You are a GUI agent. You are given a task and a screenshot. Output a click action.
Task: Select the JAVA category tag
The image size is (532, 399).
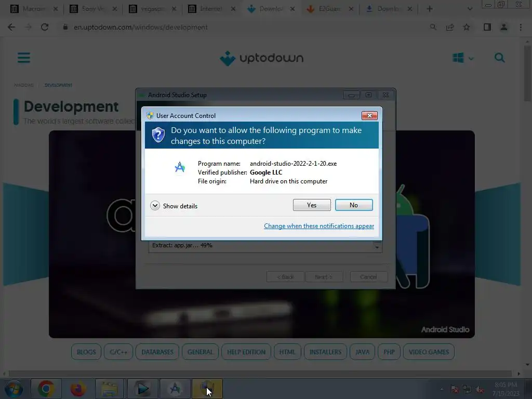pyautogui.click(x=362, y=352)
